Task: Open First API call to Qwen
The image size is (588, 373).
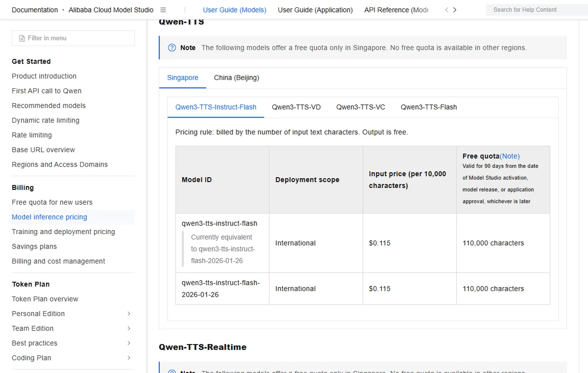Action: tap(47, 91)
